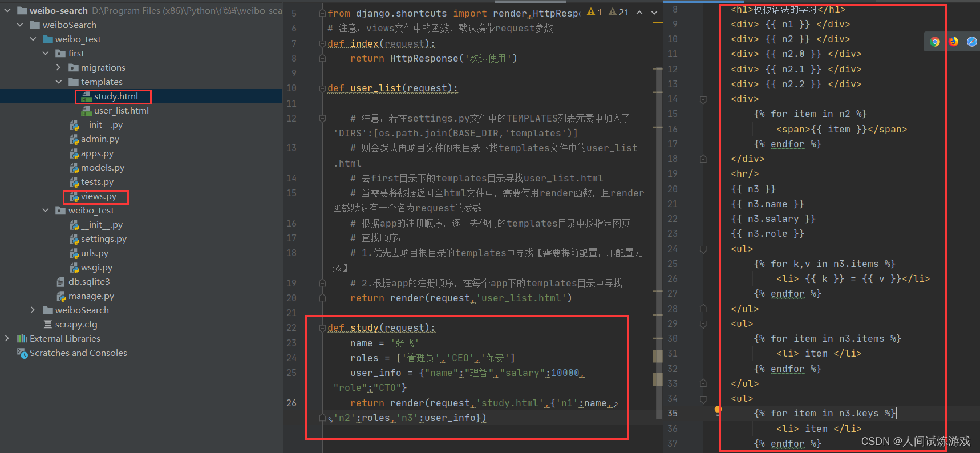Fold the ul block at HTML line 29
The height and width of the screenshot is (453, 980).
[x=703, y=324]
